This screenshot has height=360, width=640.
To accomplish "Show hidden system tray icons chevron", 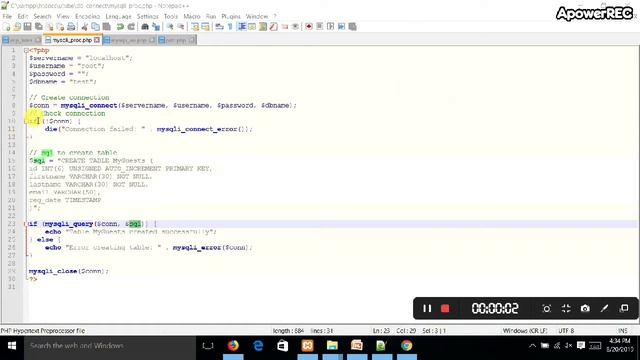I will pyautogui.click(x=532, y=346).
